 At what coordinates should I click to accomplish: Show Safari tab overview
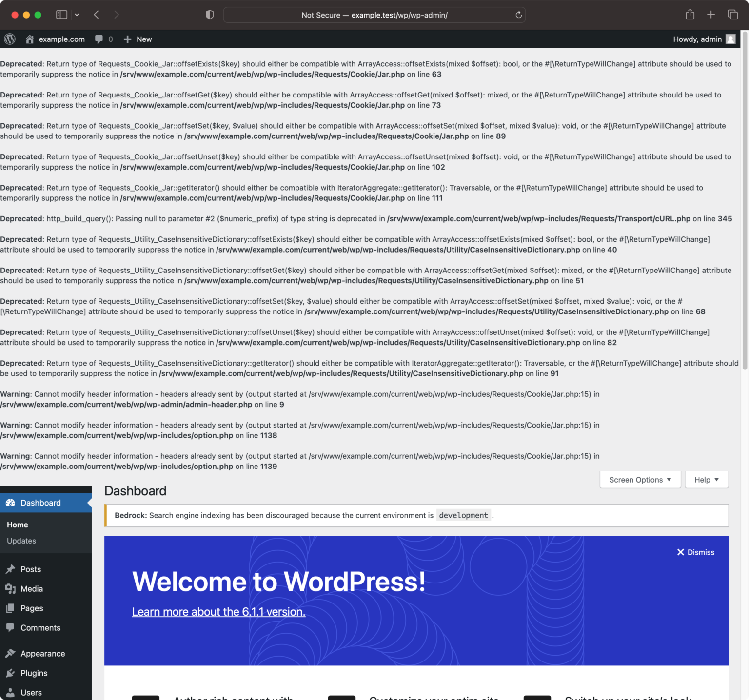pos(732,15)
